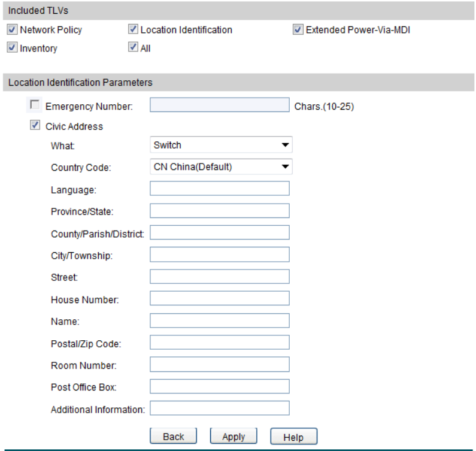
Task: Click Apply to save settings
Action: coord(234,437)
